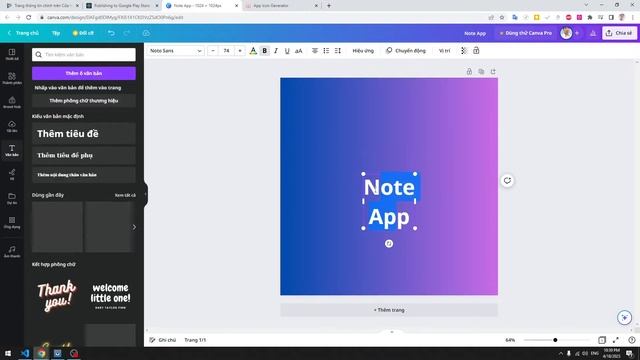Open Chuyển động (Animate) options

point(406,51)
